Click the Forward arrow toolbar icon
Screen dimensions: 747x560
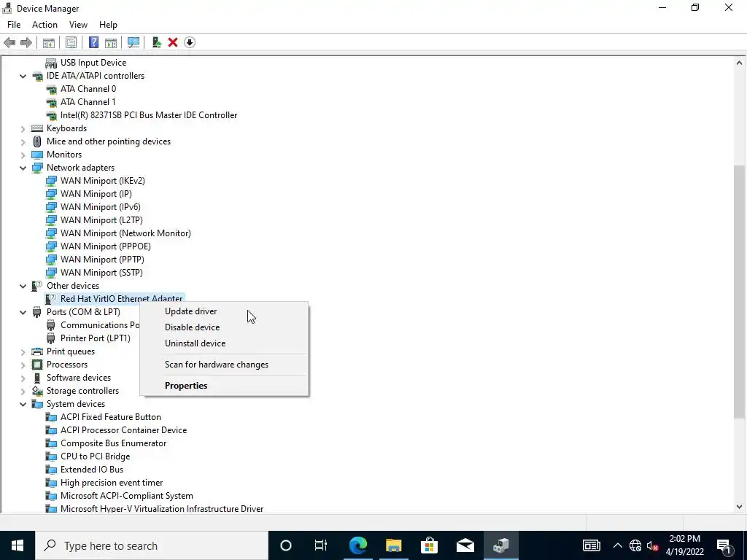point(26,42)
